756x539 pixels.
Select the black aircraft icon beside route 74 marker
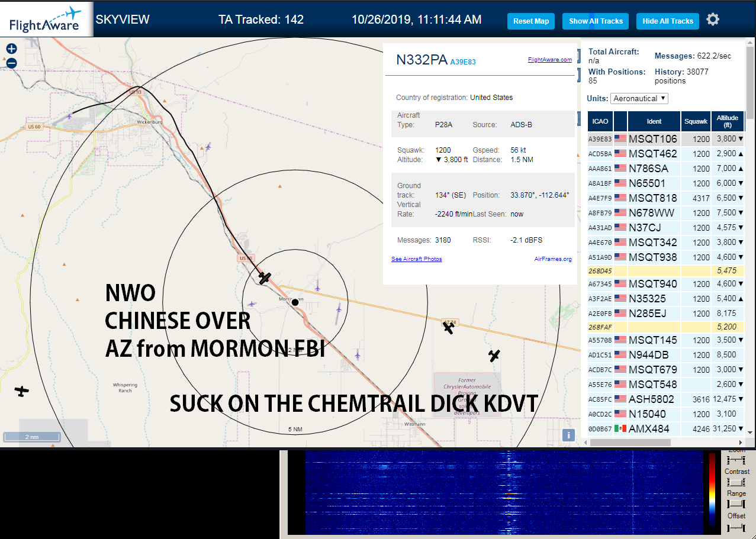coord(449,327)
